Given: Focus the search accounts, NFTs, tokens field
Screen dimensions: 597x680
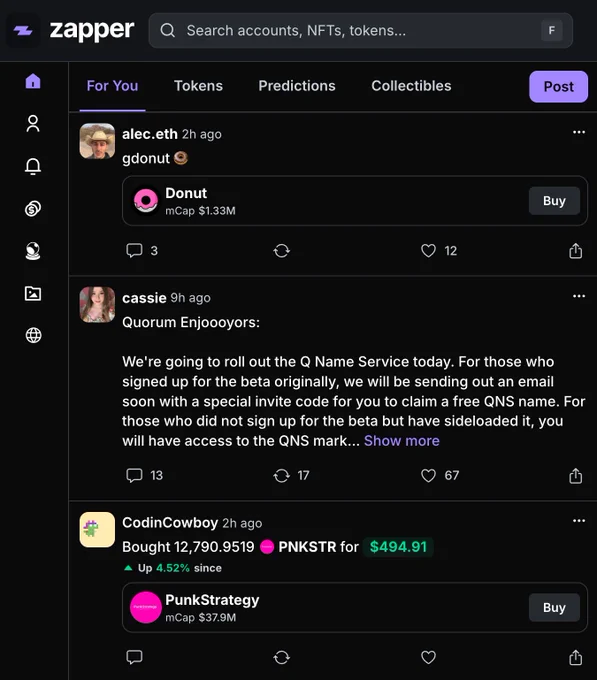Looking at the screenshot, I should click(x=361, y=30).
